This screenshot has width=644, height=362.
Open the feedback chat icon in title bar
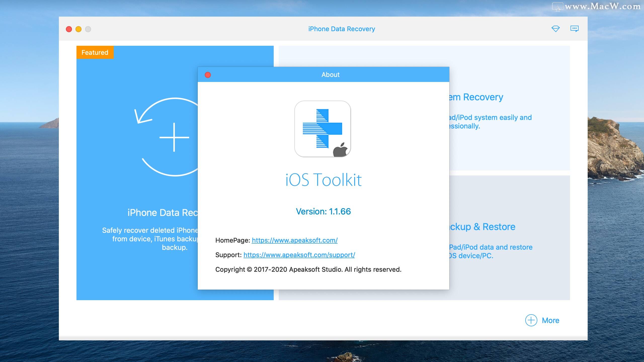[x=574, y=29]
